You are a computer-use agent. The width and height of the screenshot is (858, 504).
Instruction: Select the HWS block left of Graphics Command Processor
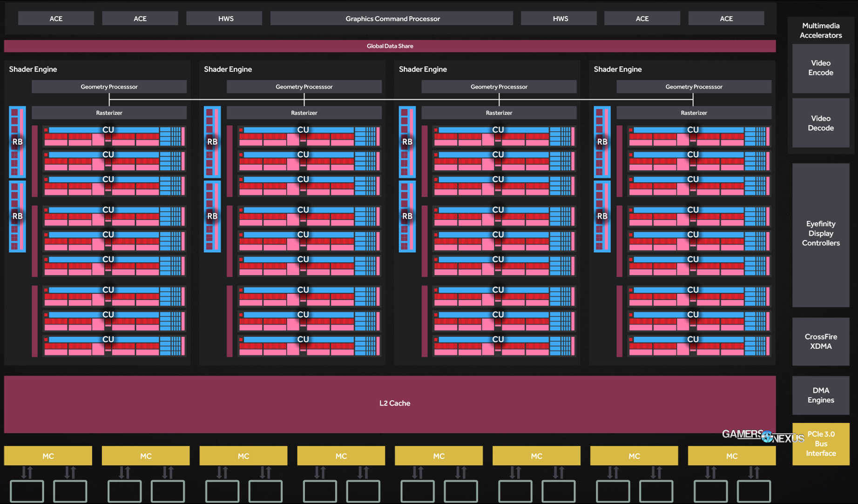tap(225, 19)
